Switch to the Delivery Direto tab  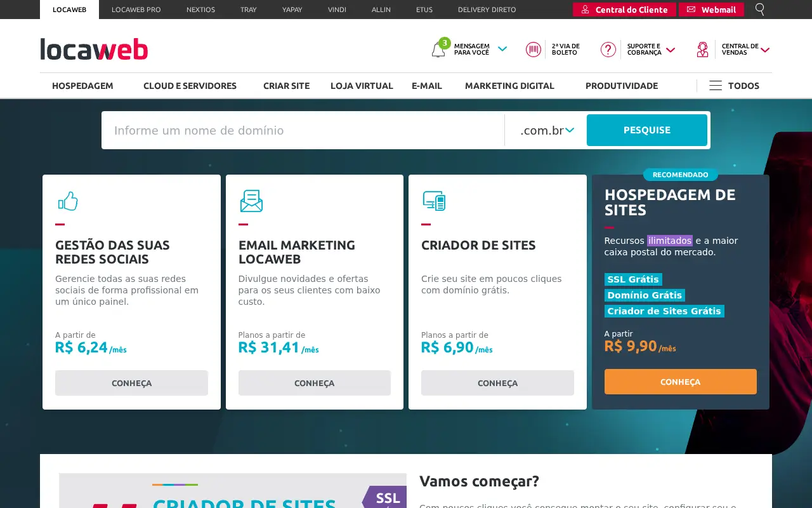[487, 10]
